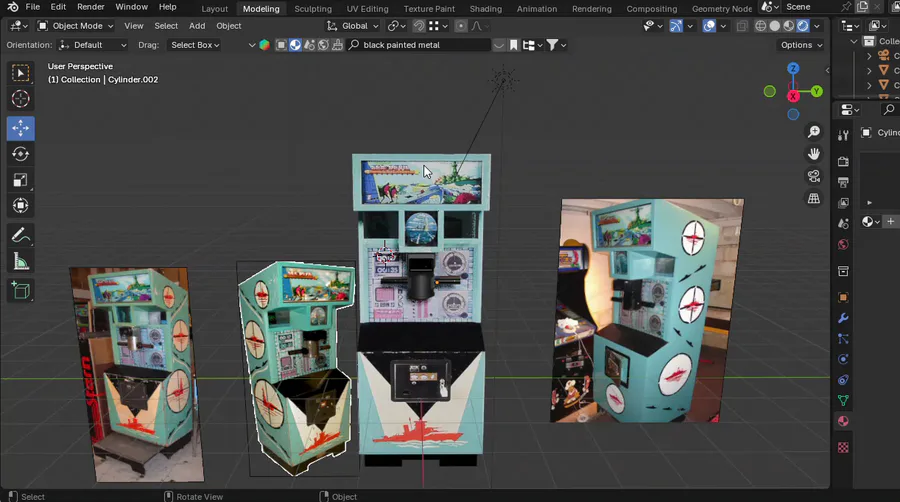This screenshot has width=900, height=502.
Task: Open the Material properties tab
Action: pos(843,421)
